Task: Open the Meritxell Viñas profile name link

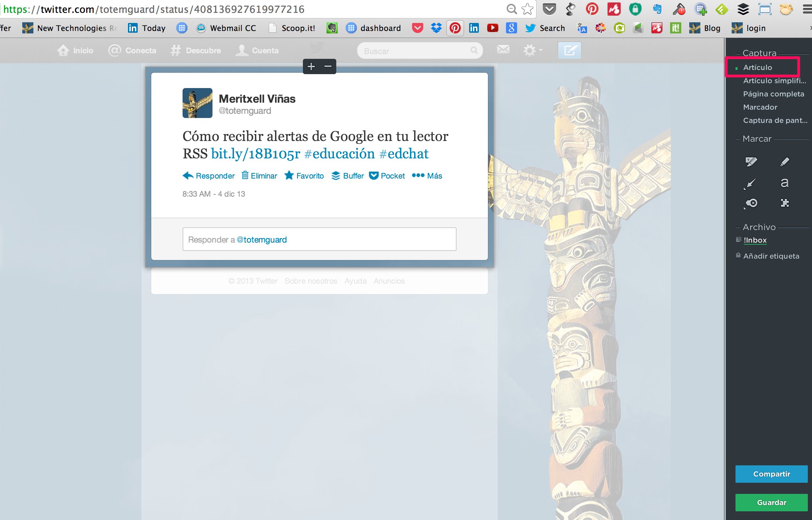Action: pos(257,99)
